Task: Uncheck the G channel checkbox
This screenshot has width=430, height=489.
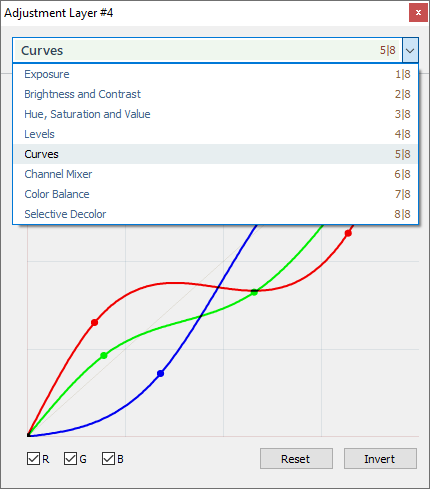Action: click(x=70, y=459)
